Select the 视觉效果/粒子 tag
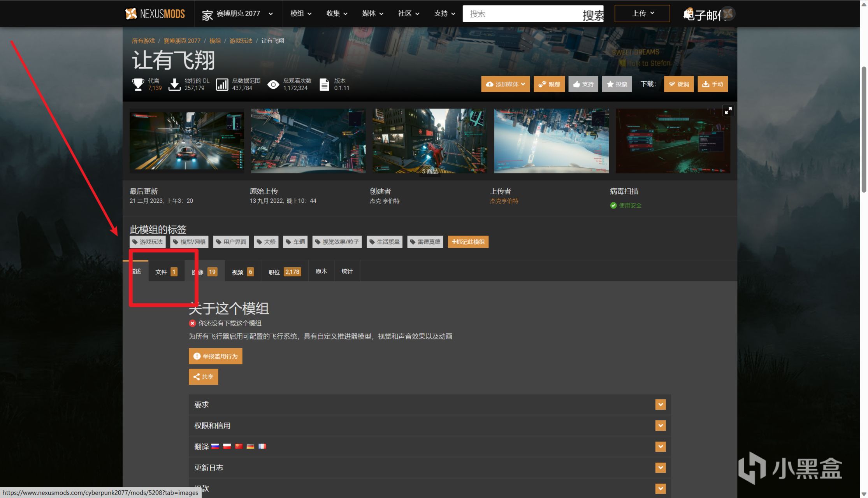868x498 pixels. [337, 242]
